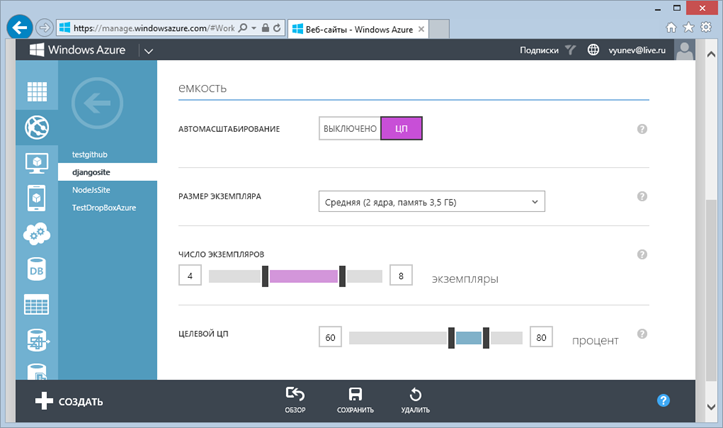The height and width of the screenshot is (428, 723).
Task: Select the NodeJsSite site
Action: click(x=91, y=190)
